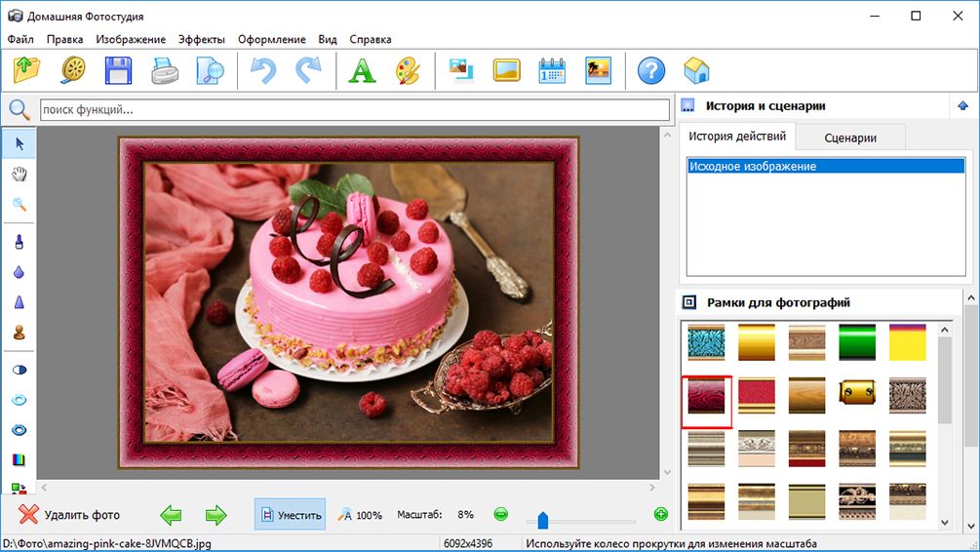Click the zoom slider handle

tap(542, 520)
